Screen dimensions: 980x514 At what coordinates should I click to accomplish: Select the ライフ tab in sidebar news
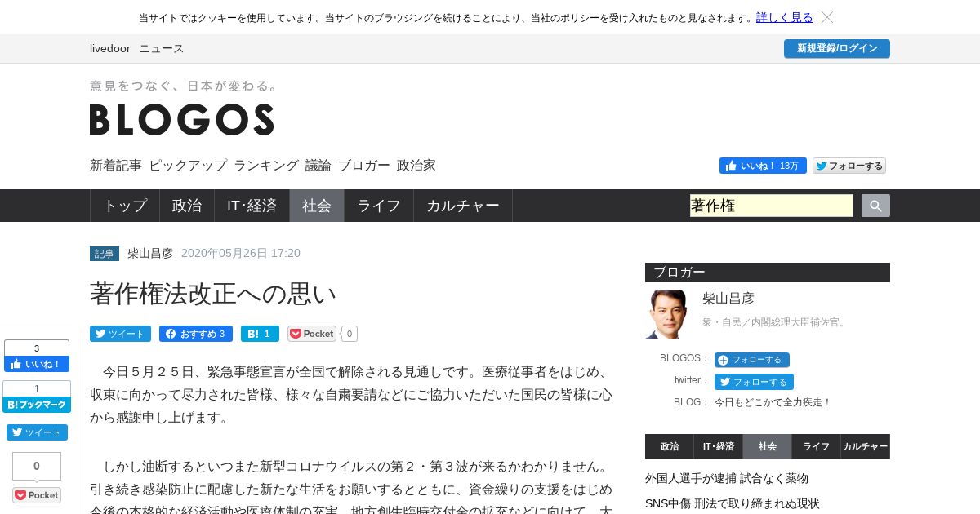coord(817,446)
